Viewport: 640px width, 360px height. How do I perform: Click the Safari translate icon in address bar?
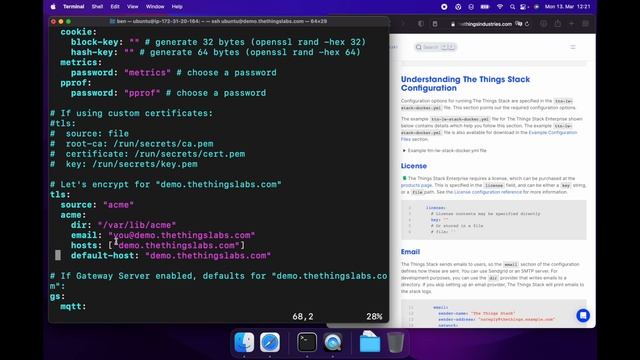tap(519, 24)
